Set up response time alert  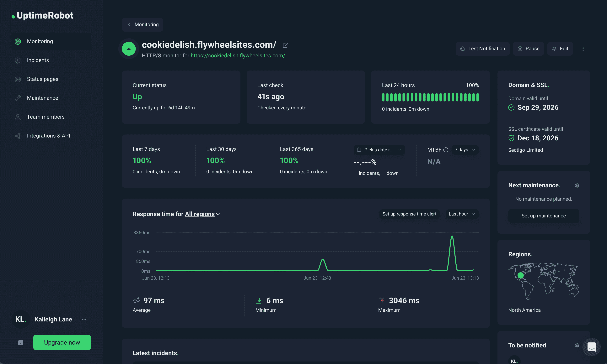point(409,214)
